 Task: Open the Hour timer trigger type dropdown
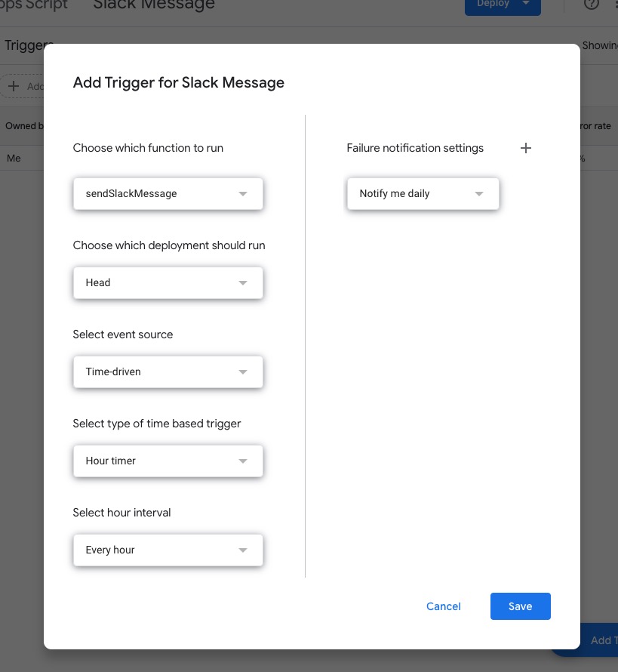tap(168, 461)
